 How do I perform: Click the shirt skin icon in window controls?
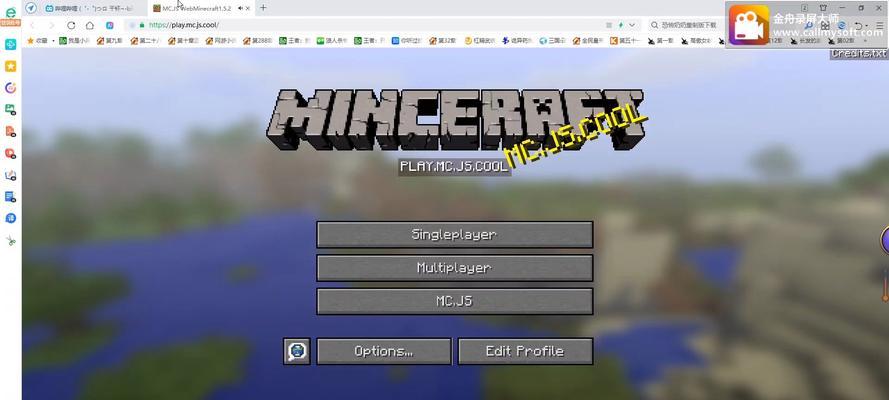click(x=823, y=8)
